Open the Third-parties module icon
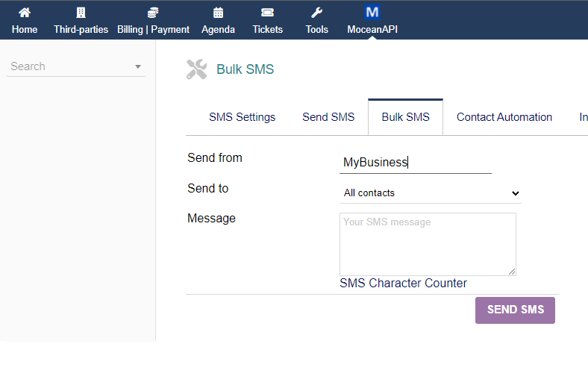 click(x=81, y=13)
